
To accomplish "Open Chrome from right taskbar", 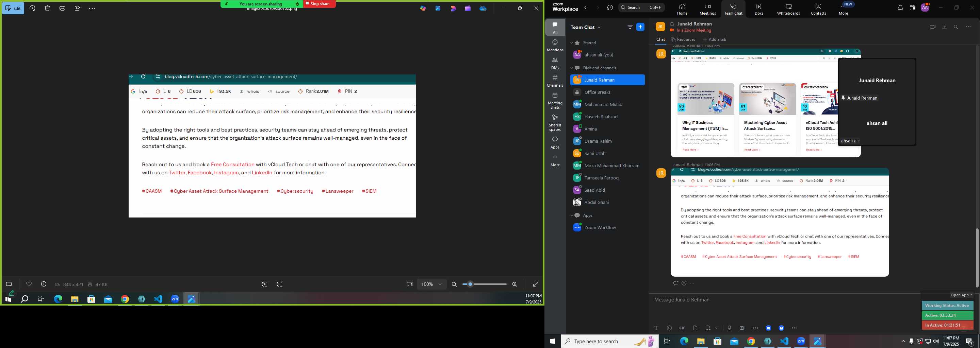I will tap(751, 341).
